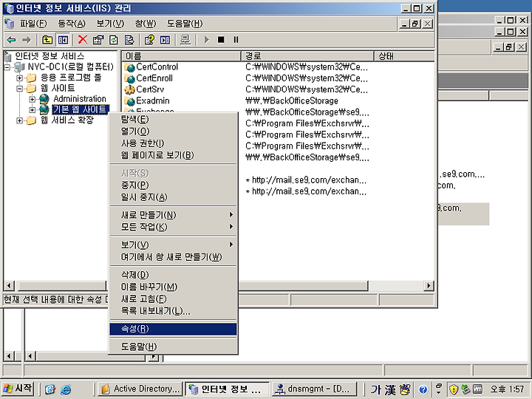This screenshot has height=399, width=532.
Task: Click the Help question mark toolbar icon
Action: coord(149,40)
